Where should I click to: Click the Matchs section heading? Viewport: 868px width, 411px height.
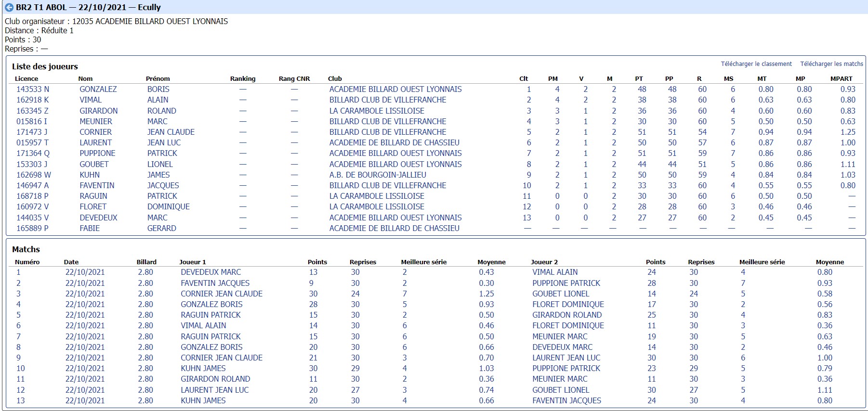click(x=26, y=249)
